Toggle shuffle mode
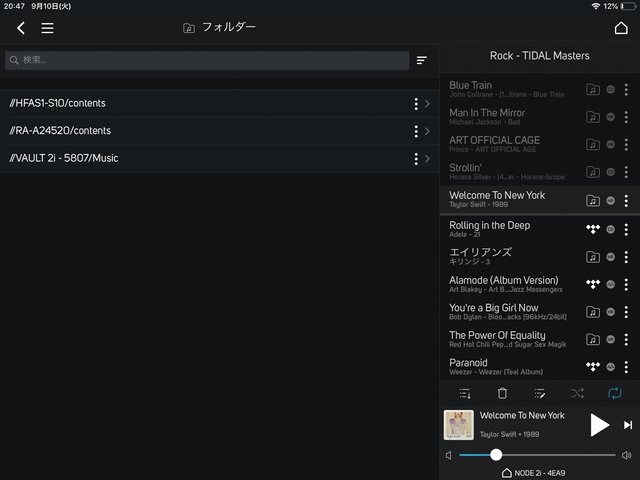Viewport: 640px width, 480px height. [577, 394]
